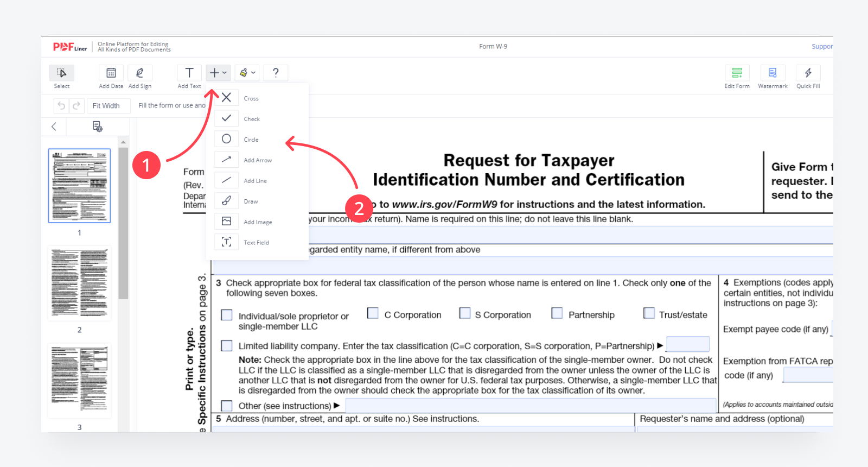Check the Individual/sole proprietor box
This screenshot has width=868, height=467.
tap(227, 315)
